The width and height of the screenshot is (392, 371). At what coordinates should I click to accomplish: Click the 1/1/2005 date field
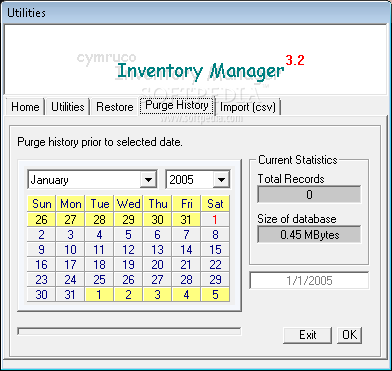[309, 281]
